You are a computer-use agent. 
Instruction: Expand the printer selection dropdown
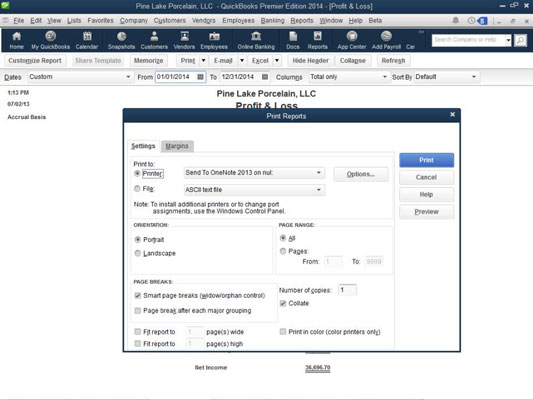(x=319, y=173)
